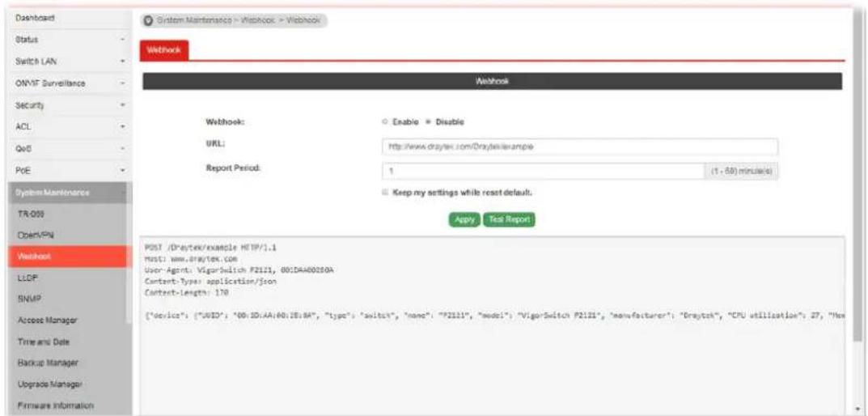This screenshot has height=416, width=868.
Task: Expand the PoE menu arrow
Action: 122,171
